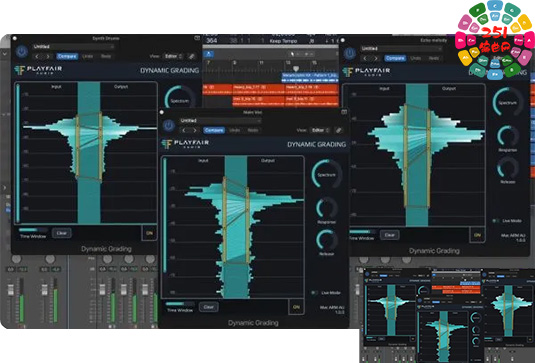Open Keep Tempo menu in Logic transport
The height and width of the screenshot is (363, 535).
point(283,41)
